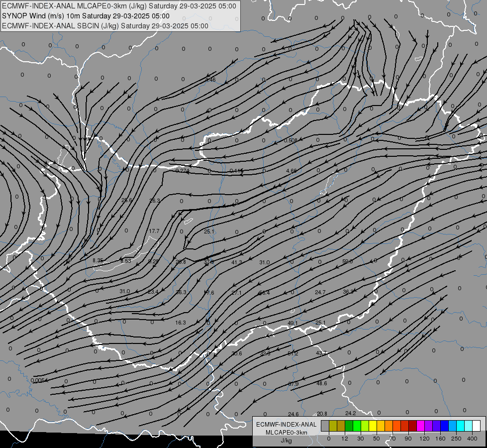Click the 17.7 value on the map
This screenshot has width=487, height=448.
154,231
